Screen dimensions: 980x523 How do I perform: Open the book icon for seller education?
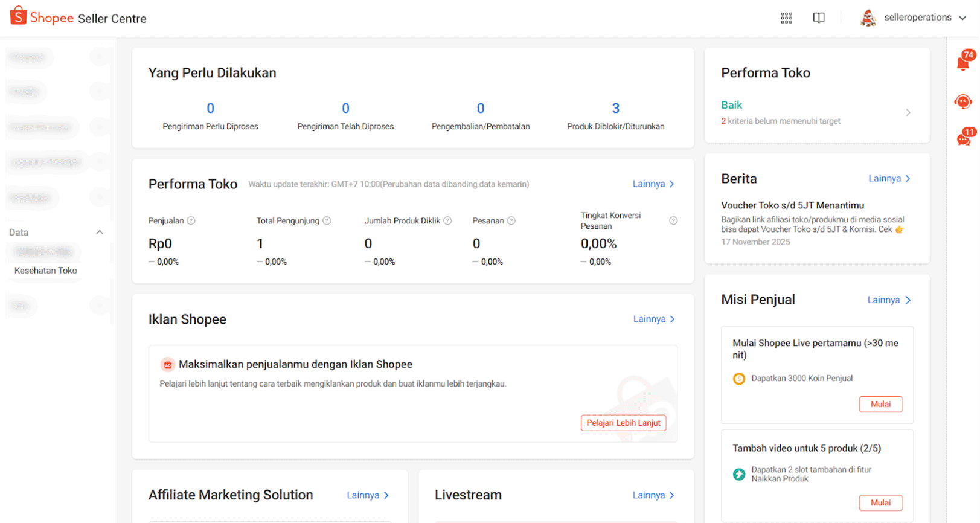click(x=819, y=18)
